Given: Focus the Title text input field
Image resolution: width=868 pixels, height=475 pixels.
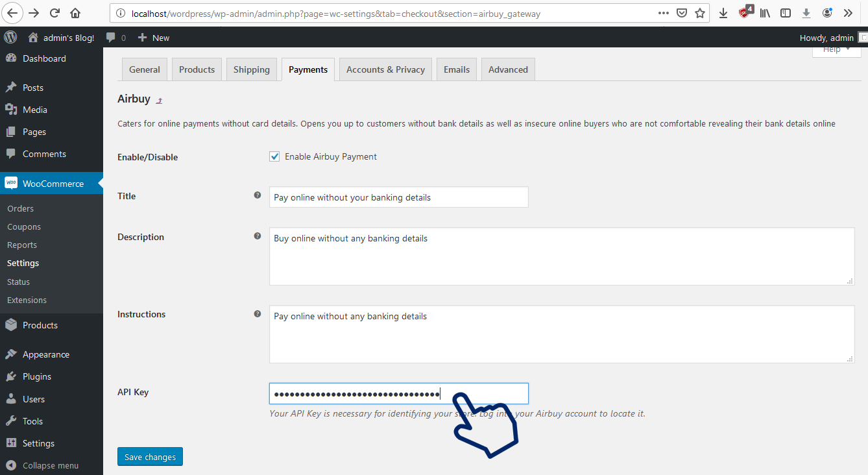Looking at the screenshot, I should (398, 197).
